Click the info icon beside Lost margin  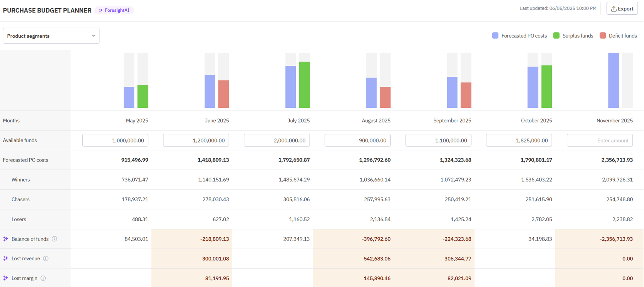point(43,278)
